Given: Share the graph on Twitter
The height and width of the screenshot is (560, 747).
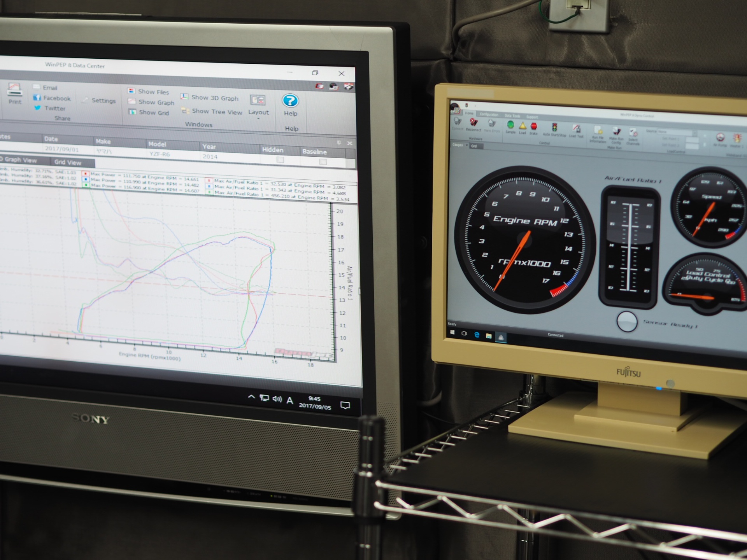Looking at the screenshot, I should click(x=50, y=108).
